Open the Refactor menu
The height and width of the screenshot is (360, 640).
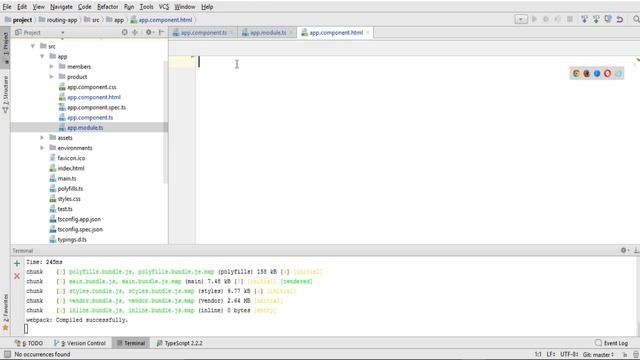pos(108,7)
